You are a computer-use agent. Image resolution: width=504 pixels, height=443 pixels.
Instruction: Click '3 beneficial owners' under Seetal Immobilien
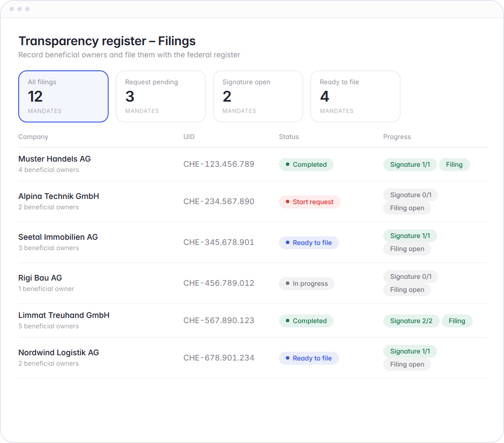tap(49, 248)
